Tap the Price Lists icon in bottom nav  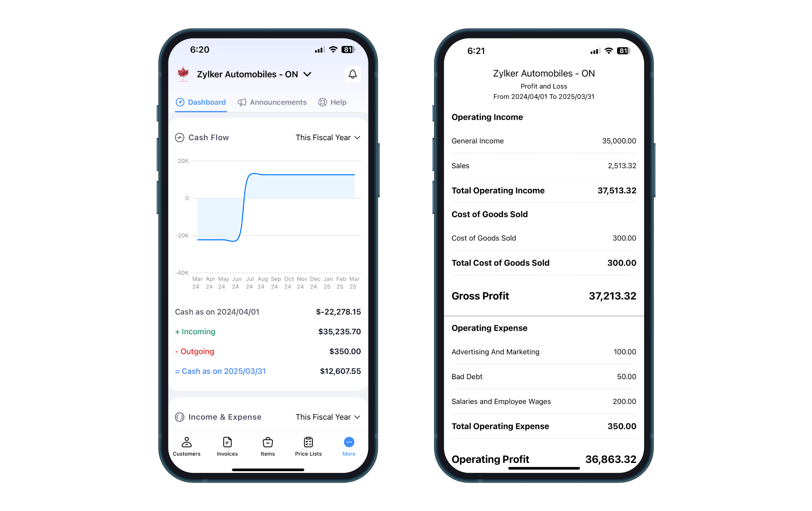click(308, 445)
